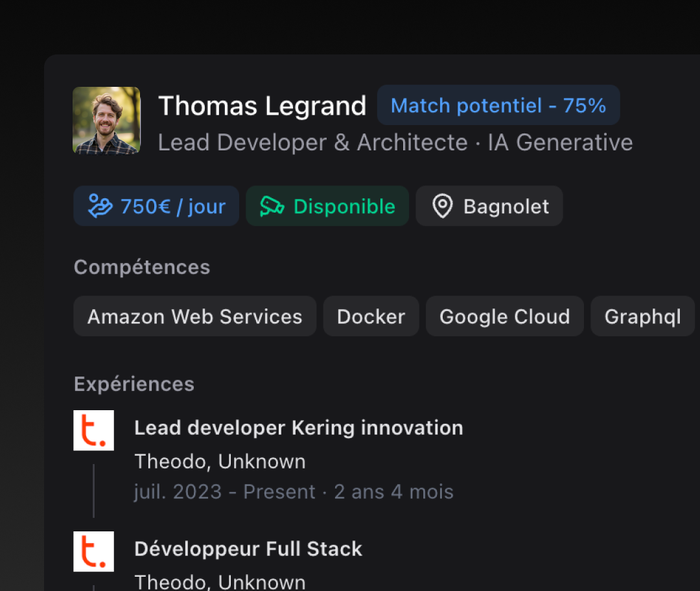Click the Bagnolet location label
Screen dimensions: 700x591
coord(506,207)
